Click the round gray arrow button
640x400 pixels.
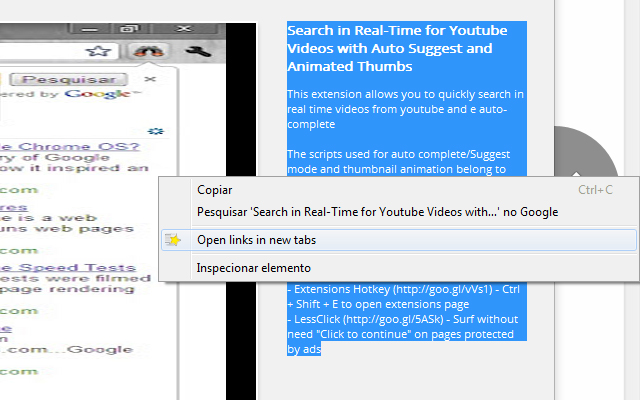(x=586, y=151)
